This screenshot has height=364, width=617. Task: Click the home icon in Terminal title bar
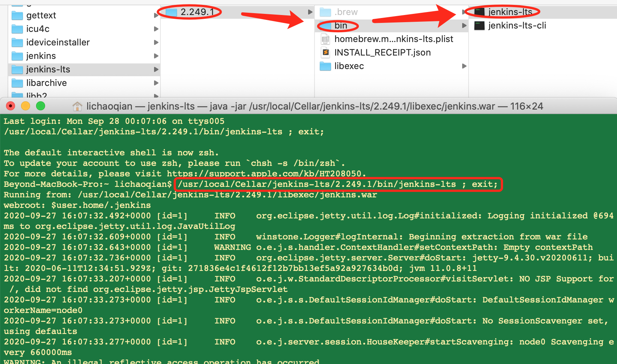point(77,107)
